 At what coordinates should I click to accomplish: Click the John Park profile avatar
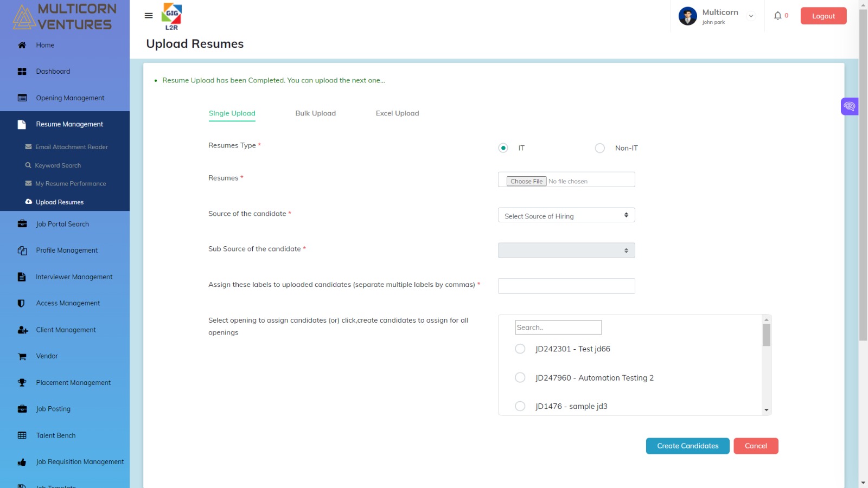(687, 16)
